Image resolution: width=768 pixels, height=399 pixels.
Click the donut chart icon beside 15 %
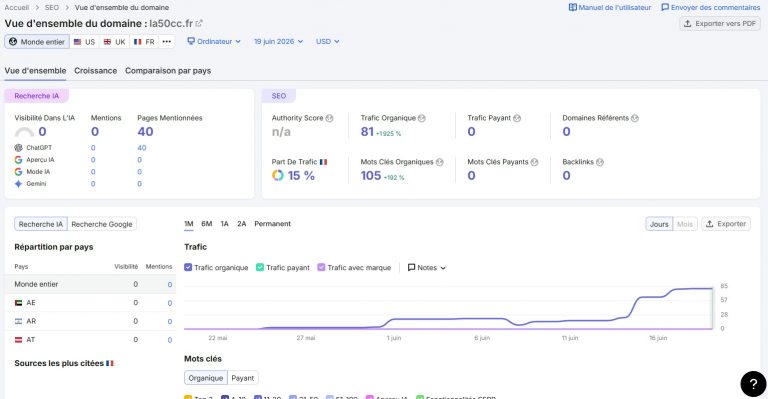point(278,175)
